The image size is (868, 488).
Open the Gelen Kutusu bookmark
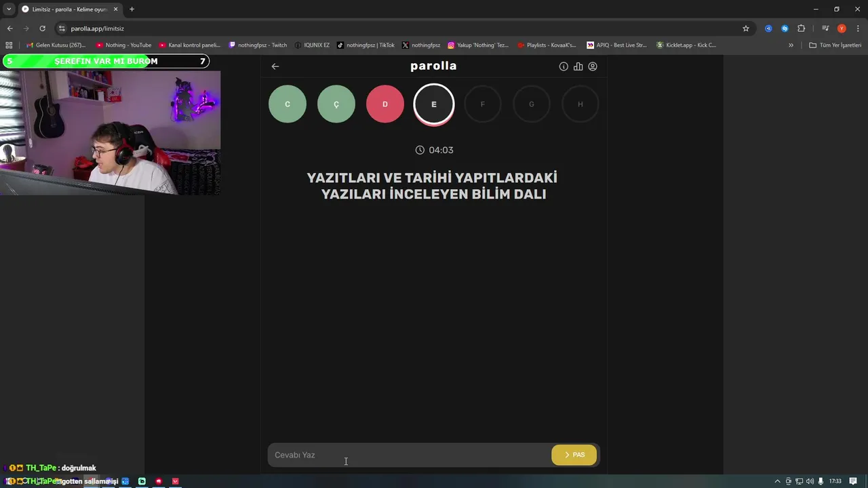(x=56, y=45)
